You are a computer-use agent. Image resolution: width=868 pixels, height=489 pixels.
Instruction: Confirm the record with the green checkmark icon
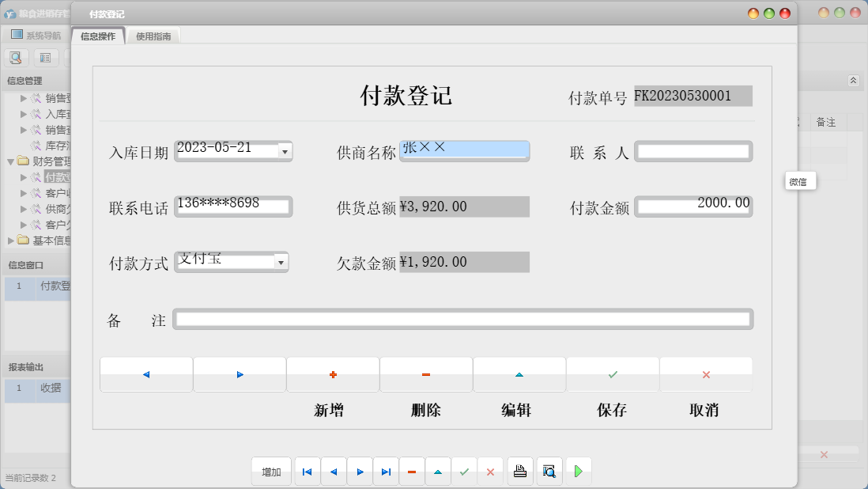coord(465,471)
